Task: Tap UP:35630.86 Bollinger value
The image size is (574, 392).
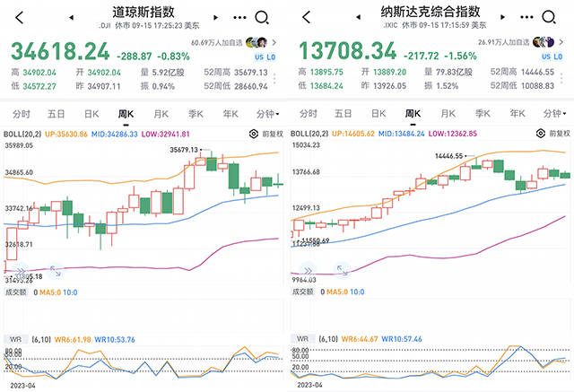Action: [x=66, y=135]
